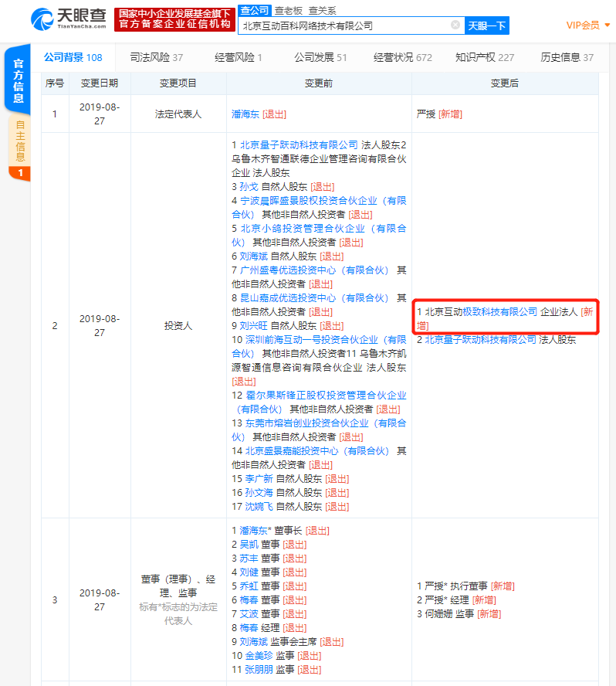Open the 经营风险 1 tab

[x=239, y=57]
